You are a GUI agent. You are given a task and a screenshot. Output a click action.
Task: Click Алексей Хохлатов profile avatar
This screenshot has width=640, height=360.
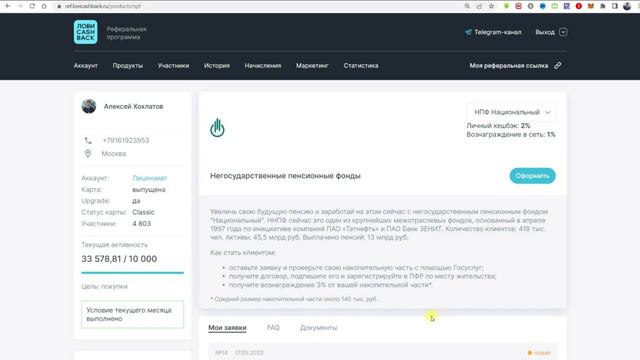[x=89, y=106]
